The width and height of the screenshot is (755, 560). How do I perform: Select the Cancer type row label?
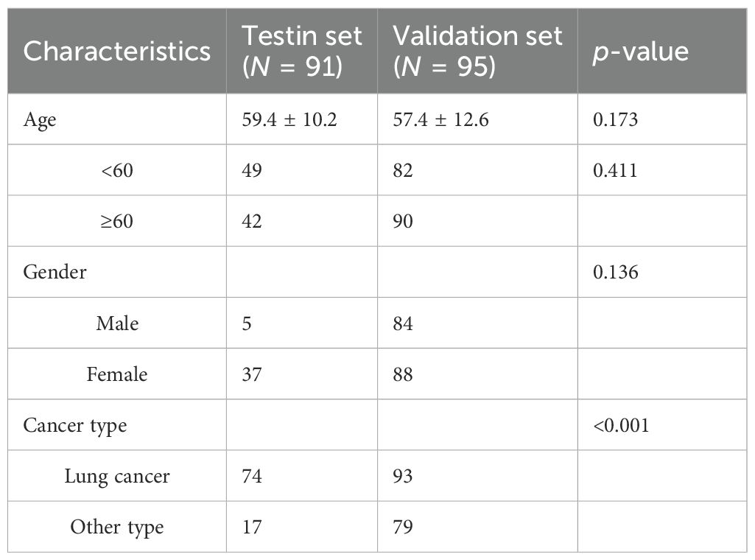coord(75,425)
